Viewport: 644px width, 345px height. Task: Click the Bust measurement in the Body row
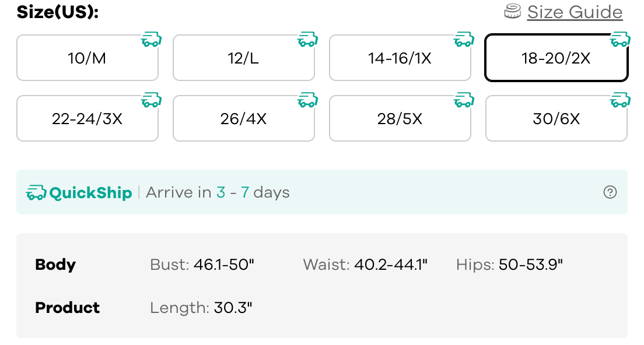pos(202,265)
